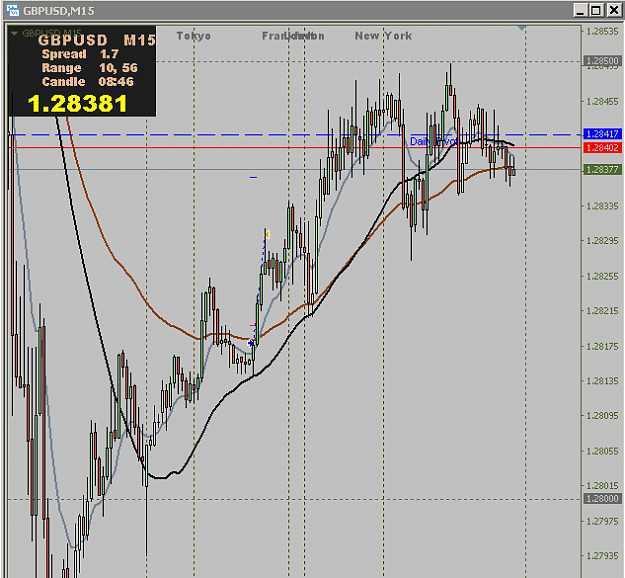Click the blue 1.28417 price tag
625x578 pixels.
coord(602,134)
